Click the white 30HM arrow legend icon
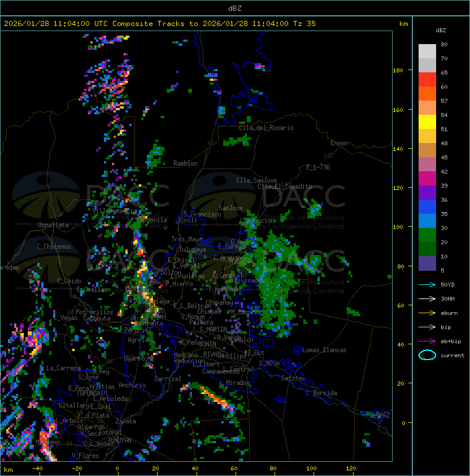Viewport: 470px width, 476px height. (x=427, y=298)
